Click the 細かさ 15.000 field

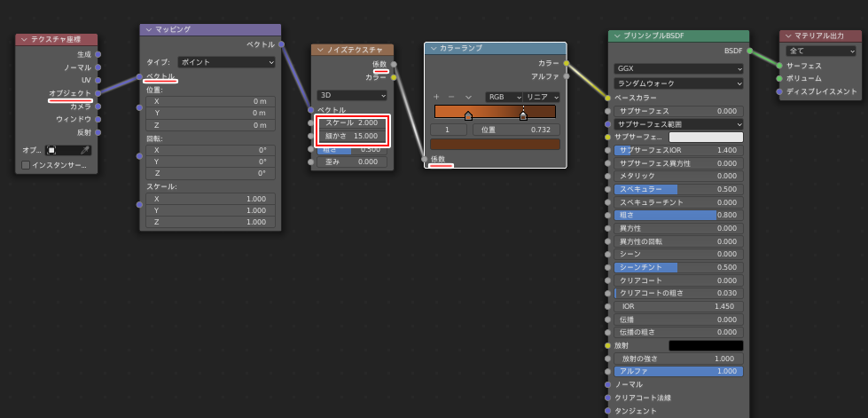(x=352, y=136)
